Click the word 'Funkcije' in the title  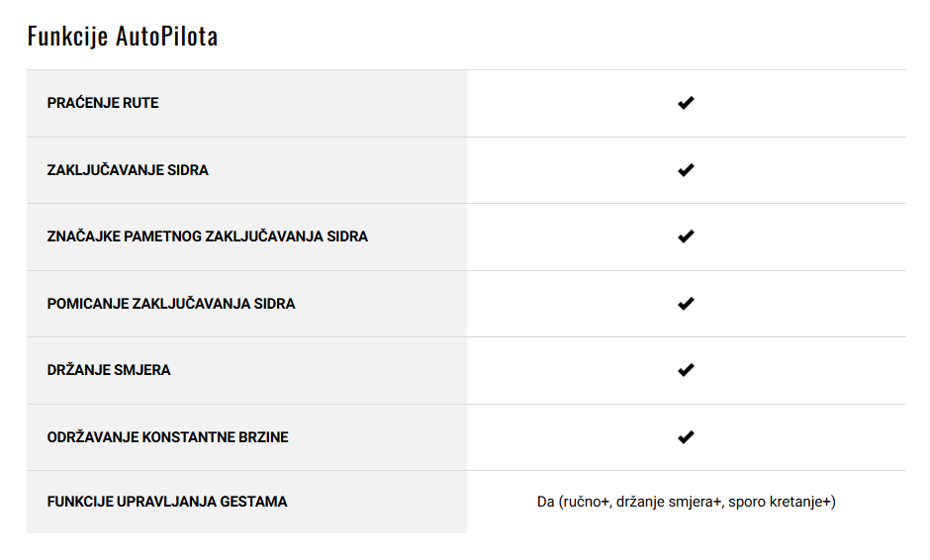(x=67, y=37)
